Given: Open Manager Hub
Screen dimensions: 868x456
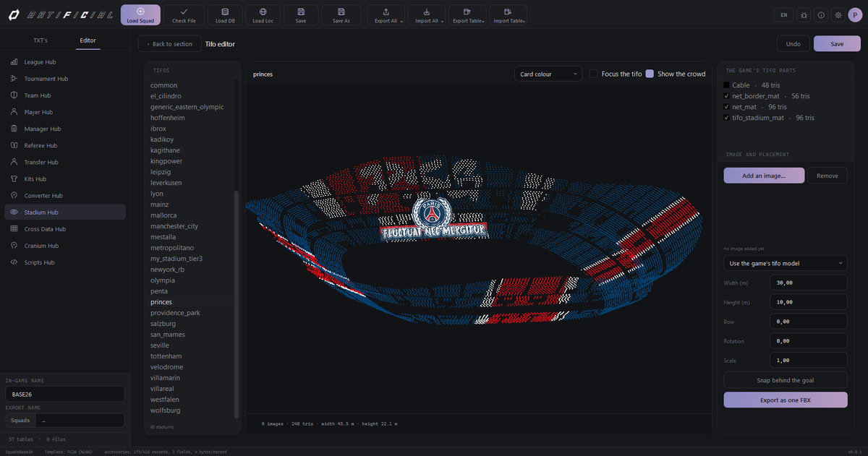Looking at the screenshot, I should (x=65, y=129).
